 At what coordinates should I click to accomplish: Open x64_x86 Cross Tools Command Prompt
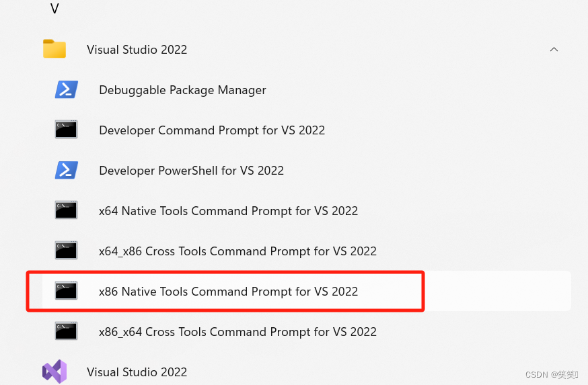coord(237,251)
